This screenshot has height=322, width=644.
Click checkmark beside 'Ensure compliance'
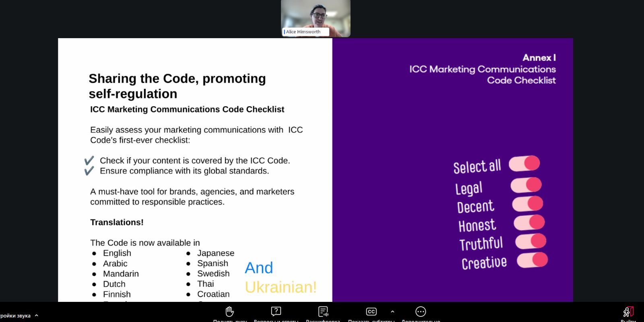coord(89,171)
